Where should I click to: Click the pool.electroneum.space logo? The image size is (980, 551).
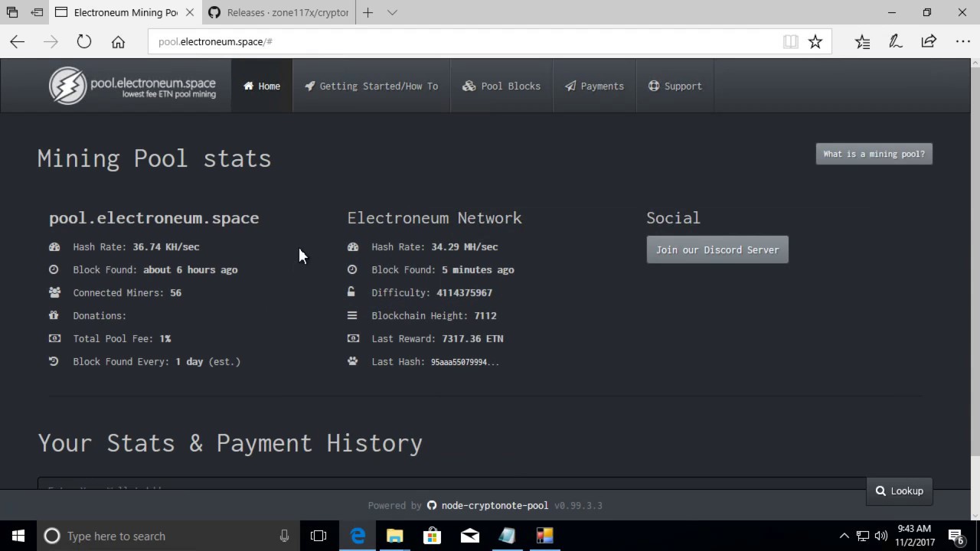[x=132, y=86]
